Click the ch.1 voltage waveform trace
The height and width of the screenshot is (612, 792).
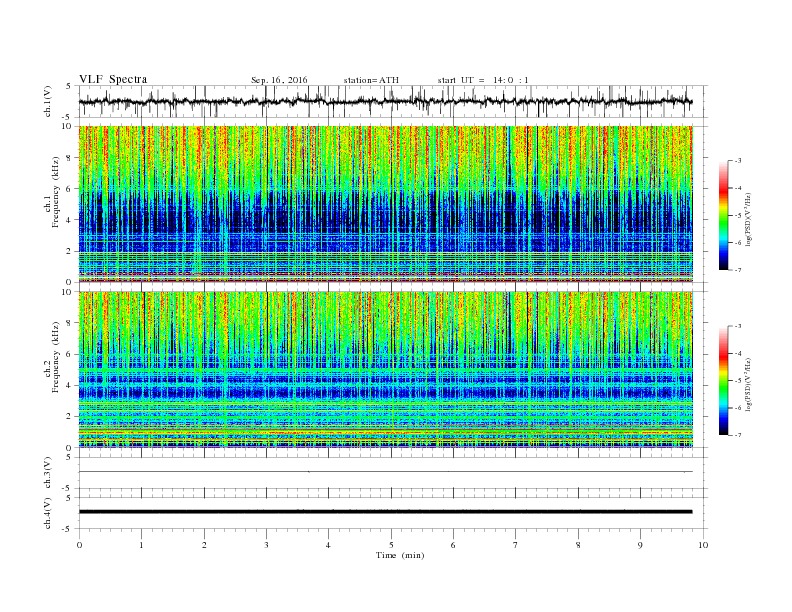tap(385, 101)
